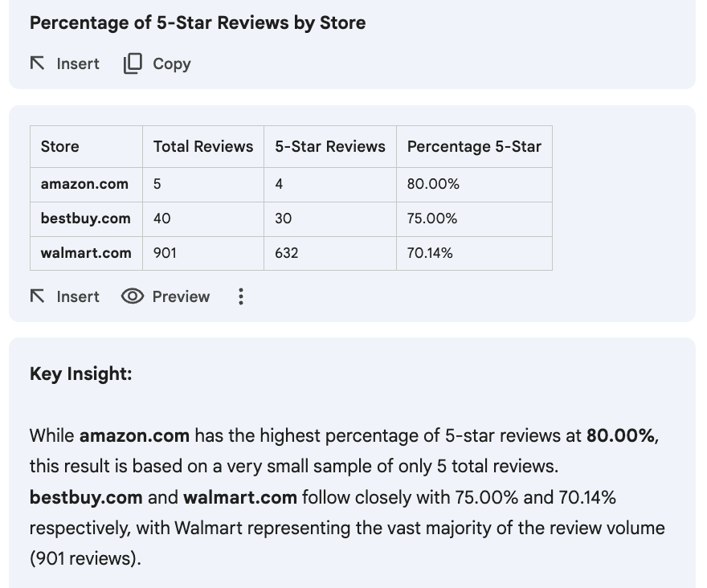Image resolution: width=707 pixels, height=588 pixels.
Task: Click the Copy icon beside the heading Insert
Action: [x=133, y=63]
